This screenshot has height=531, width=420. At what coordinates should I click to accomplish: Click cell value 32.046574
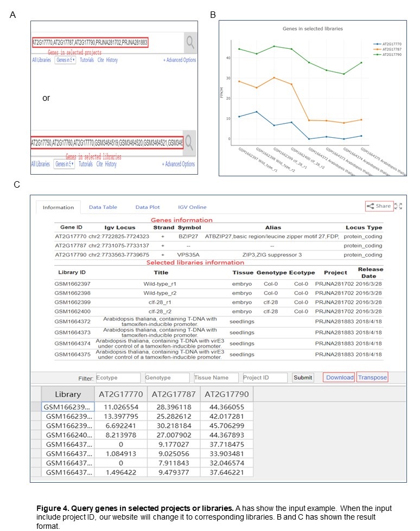tap(227, 463)
